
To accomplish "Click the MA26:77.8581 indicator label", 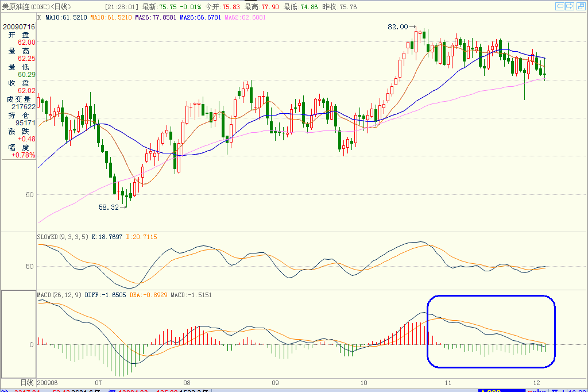I will (156, 17).
